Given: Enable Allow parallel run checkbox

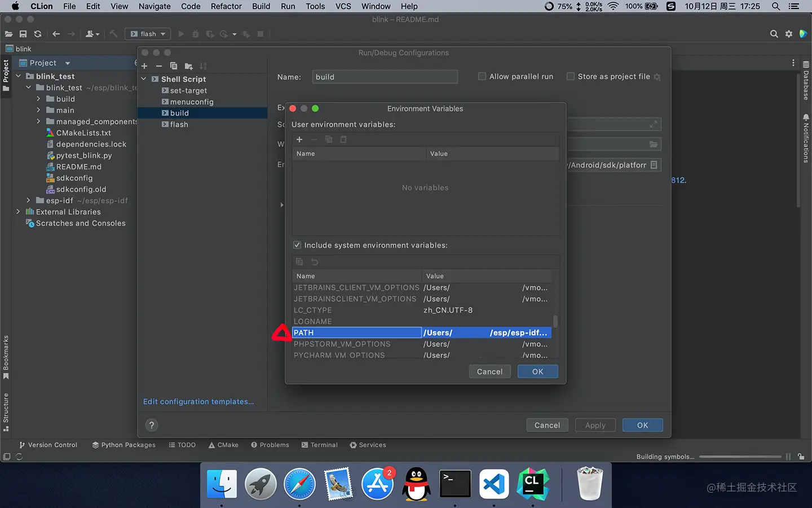Looking at the screenshot, I should (x=482, y=76).
